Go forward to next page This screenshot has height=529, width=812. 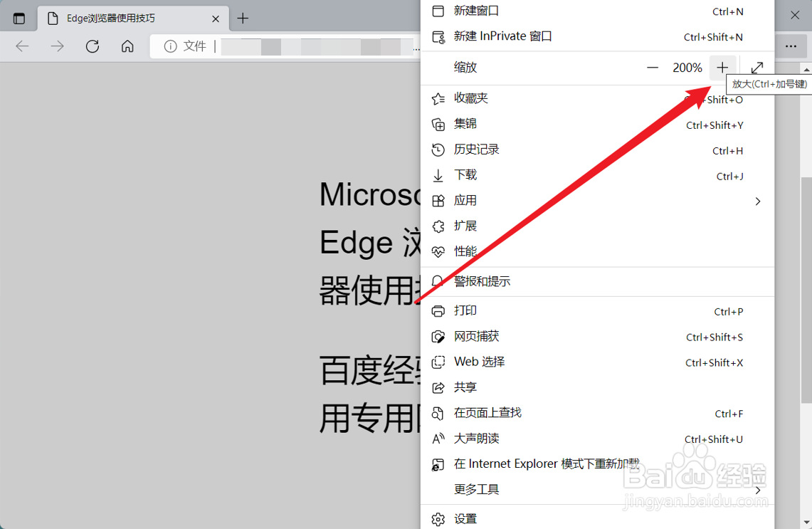pos(58,46)
